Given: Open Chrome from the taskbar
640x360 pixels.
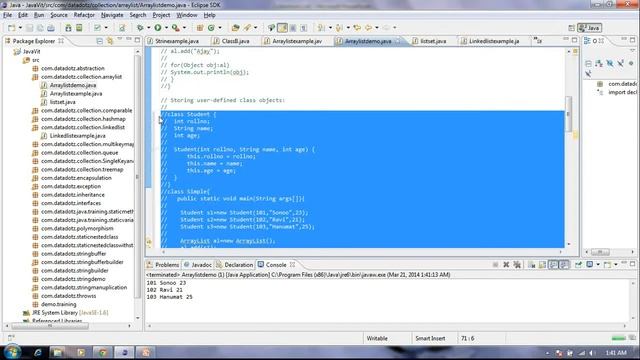Looking at the screenshot, I should click(102, 352).
